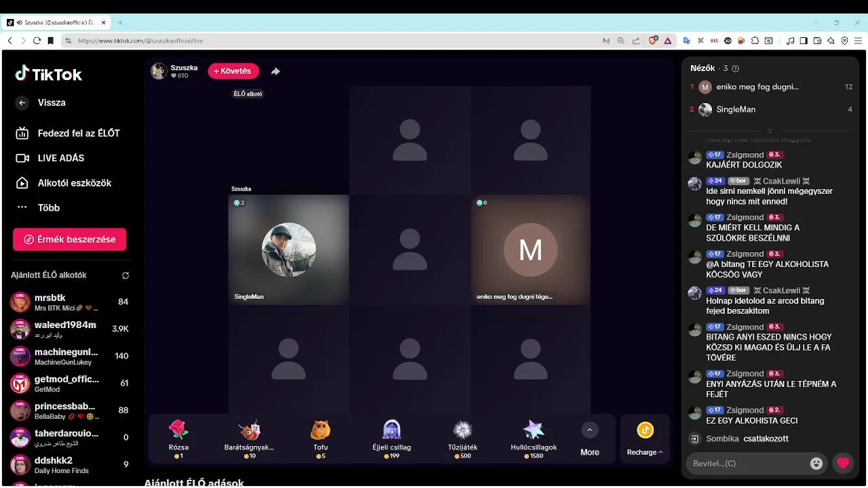The image size is (868, 488).
Task: Open a new browser tab
Action: [x=120, y=22]
